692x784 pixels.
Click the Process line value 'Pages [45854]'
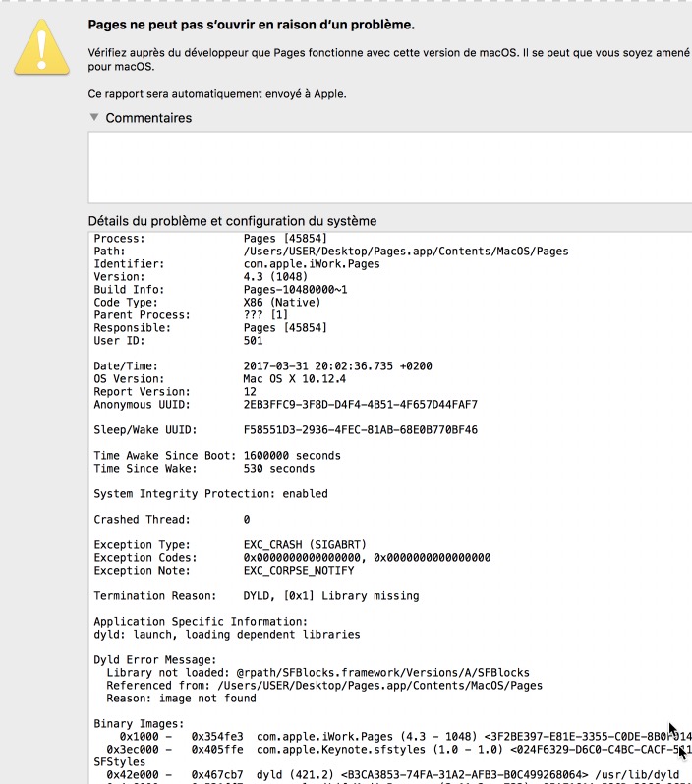tap(285, 239)
